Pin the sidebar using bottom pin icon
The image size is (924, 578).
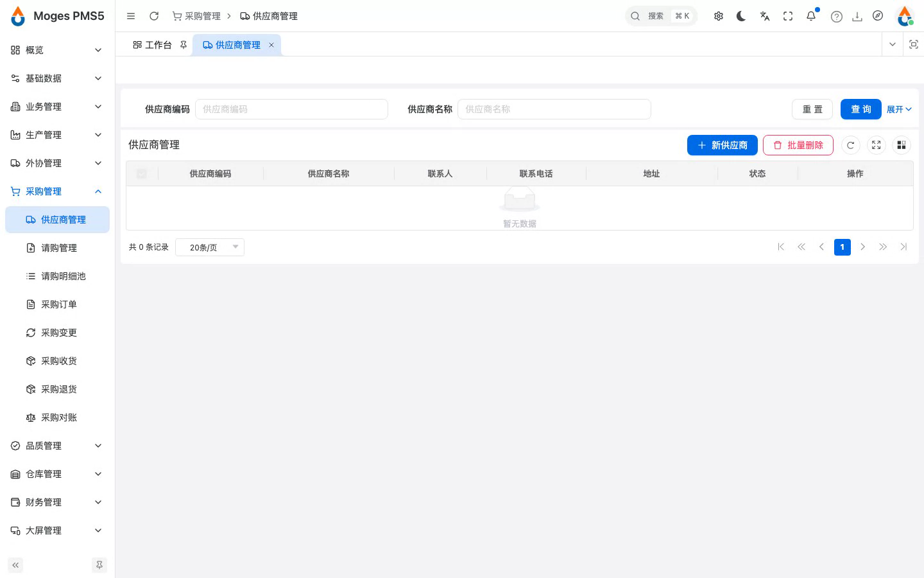[99, 565]
